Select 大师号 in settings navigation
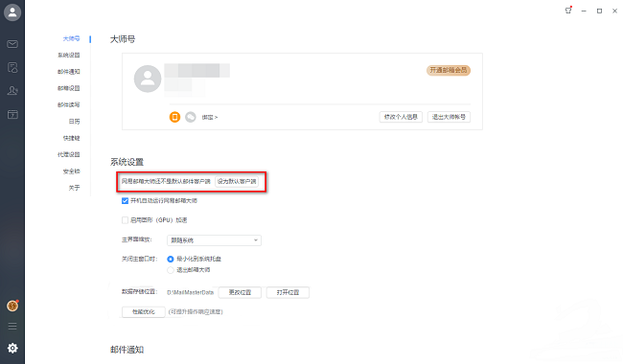Image resolution: width=623 pixels, height=364 pixels. 71,38
